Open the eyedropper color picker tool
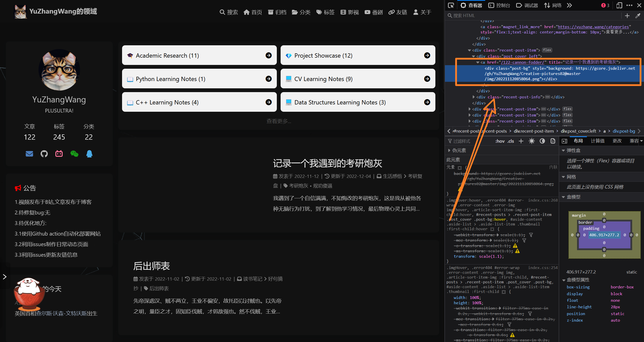 tap(638, 16)
